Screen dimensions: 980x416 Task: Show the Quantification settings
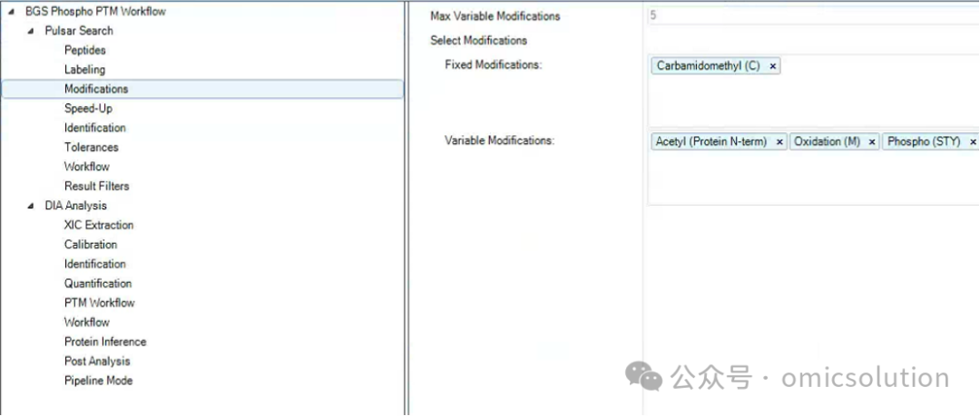point(98,284)
